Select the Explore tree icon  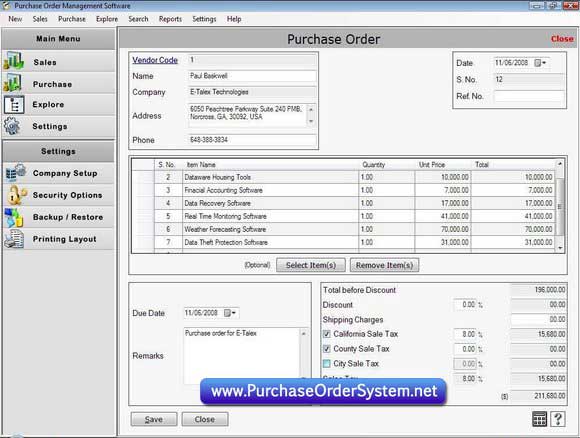[14, 105]
